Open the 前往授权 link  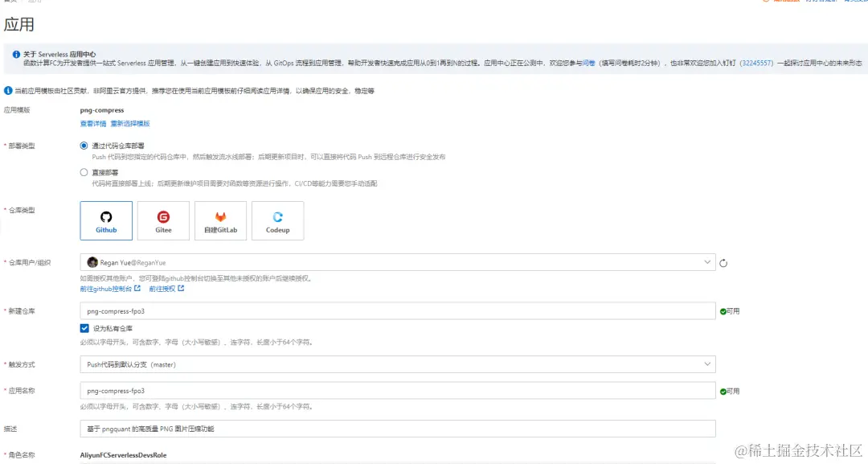point(162,289)
